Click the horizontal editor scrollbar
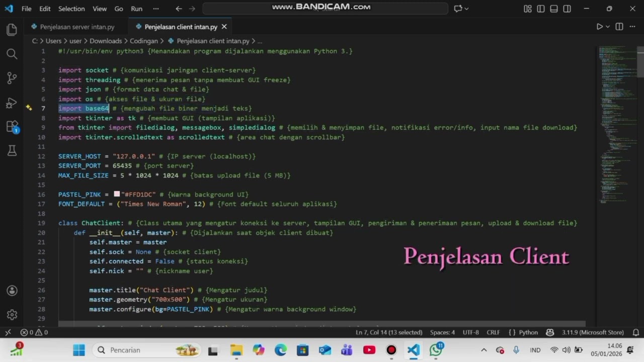 [321, 324]
